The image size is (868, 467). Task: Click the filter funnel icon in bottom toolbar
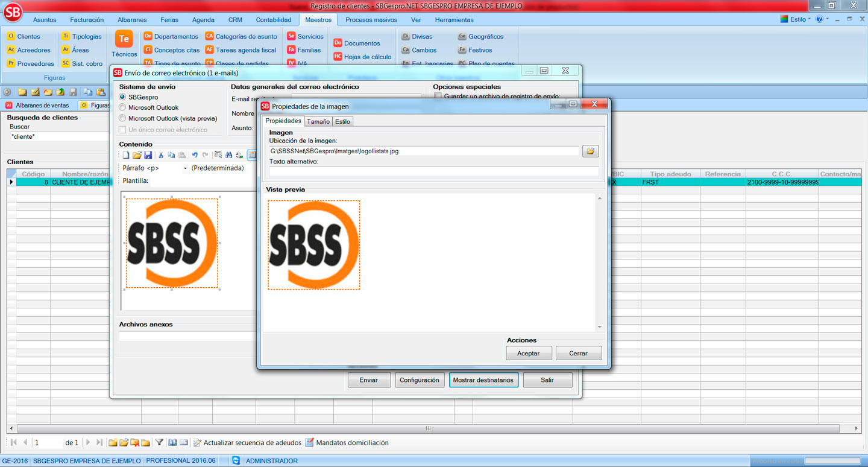(x=159, y=442)
